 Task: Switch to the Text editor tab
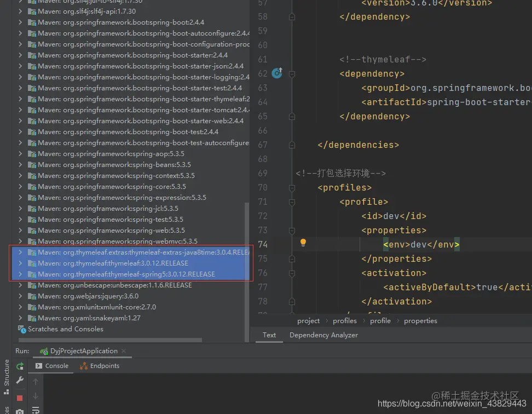[x=269, y=335]
